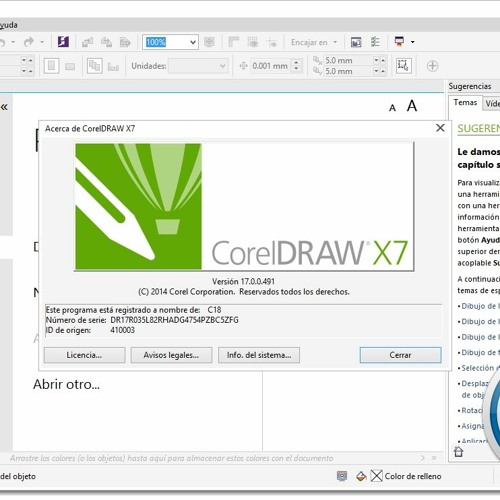This screenshot has width=500, height=500.
Task: Click the nudge distance cross-arrows icon
Action: coord(243,66)
